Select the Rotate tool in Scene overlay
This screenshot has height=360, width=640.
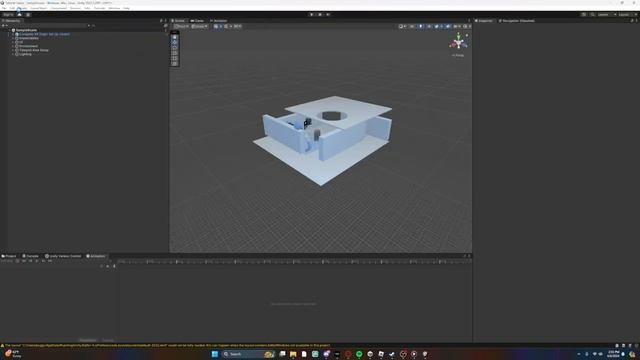pyautogui.click(x=175, y=47)
